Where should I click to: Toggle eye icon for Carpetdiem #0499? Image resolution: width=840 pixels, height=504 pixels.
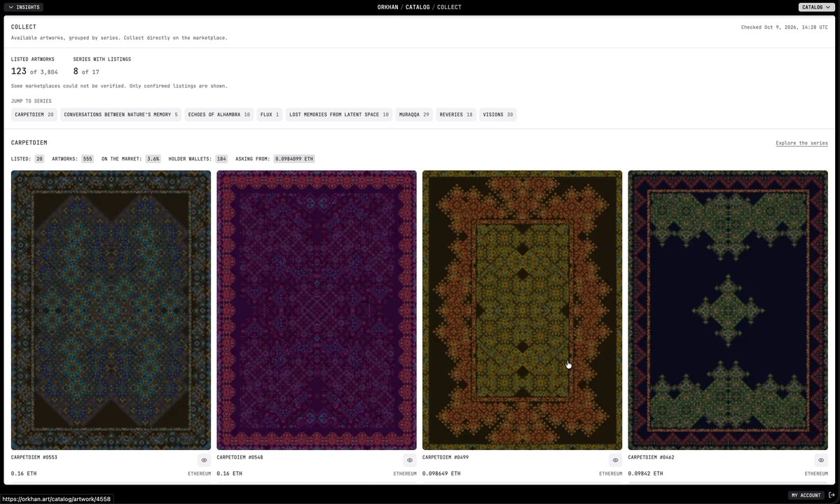coord(616,460)
